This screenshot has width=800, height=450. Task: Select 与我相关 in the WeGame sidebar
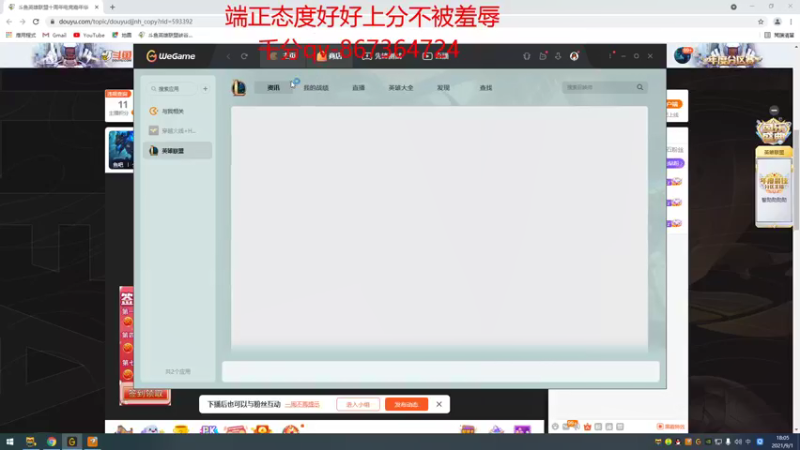pos(178,111)
